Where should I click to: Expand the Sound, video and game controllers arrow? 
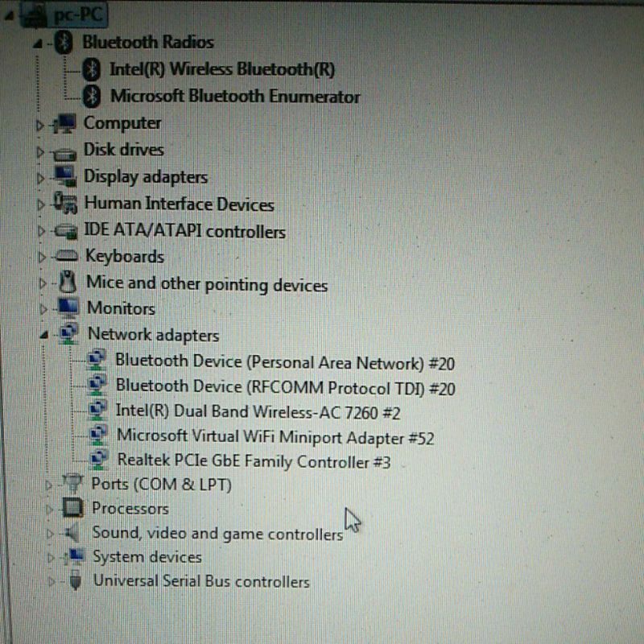[x=50, y=534]
